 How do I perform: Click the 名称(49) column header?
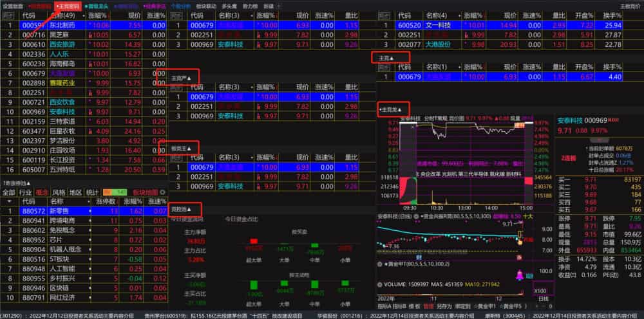62,15
